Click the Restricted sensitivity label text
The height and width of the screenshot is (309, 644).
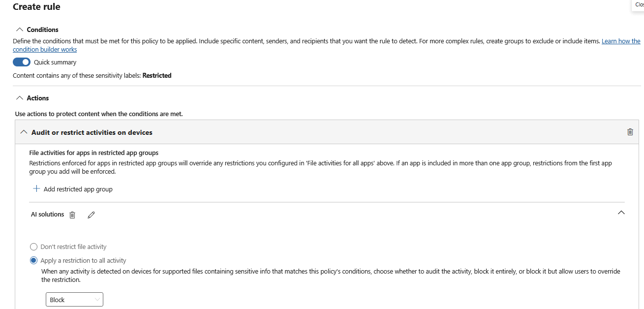(x=157, y=76)
